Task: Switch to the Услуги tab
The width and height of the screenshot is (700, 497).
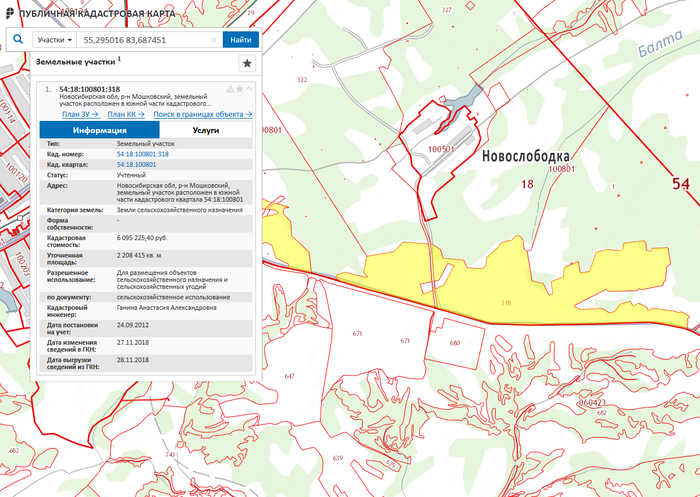Action: [x=206, y=130]
